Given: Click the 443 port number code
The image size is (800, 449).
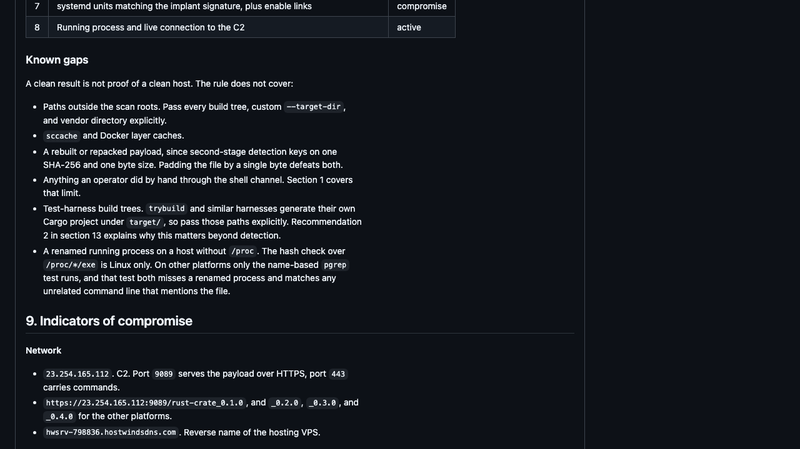Looking at the screenshot, I should click(338, 374).
